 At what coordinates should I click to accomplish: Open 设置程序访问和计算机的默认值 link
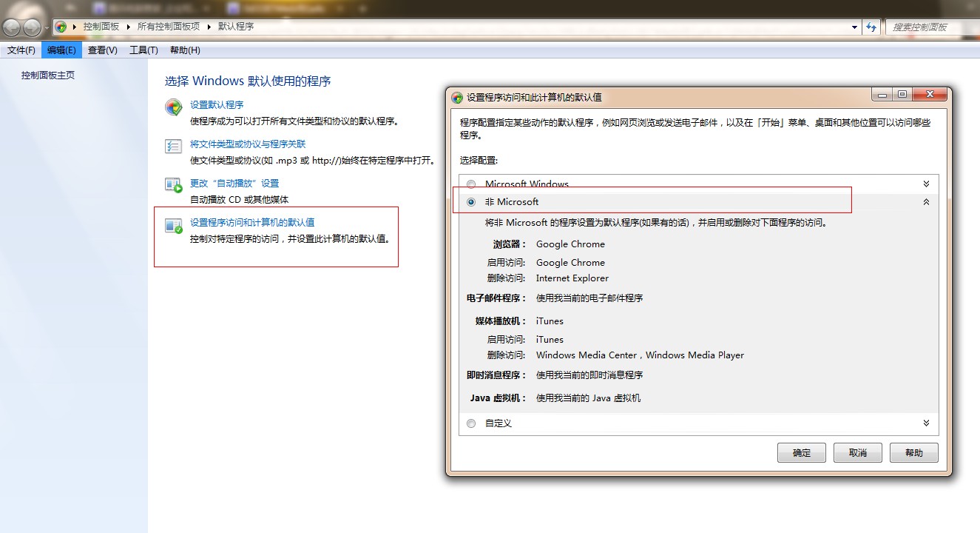point(252,223)
